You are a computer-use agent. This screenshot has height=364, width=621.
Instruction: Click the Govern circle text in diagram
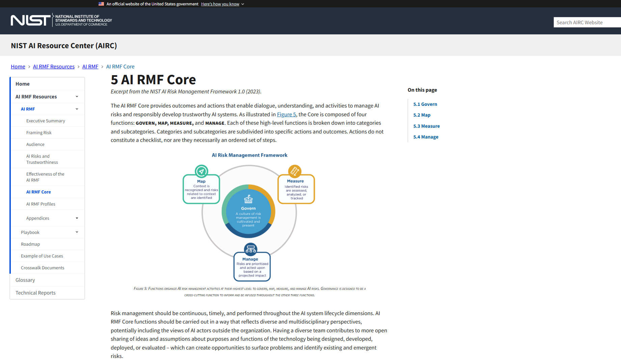(248, 217)
